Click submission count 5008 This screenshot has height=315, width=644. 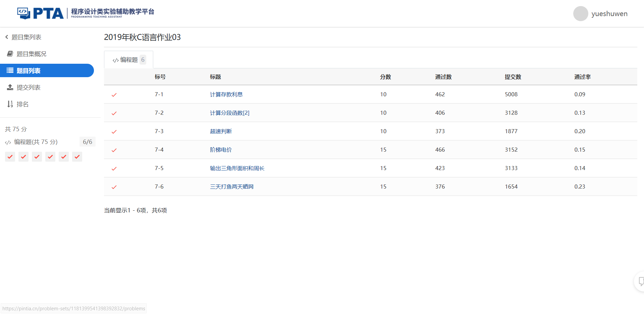[x=511, y=94]
